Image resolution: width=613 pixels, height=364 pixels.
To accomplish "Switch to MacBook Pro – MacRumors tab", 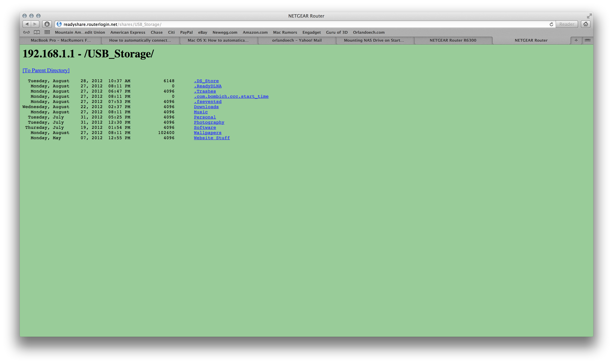I will (x=61, y=40).
